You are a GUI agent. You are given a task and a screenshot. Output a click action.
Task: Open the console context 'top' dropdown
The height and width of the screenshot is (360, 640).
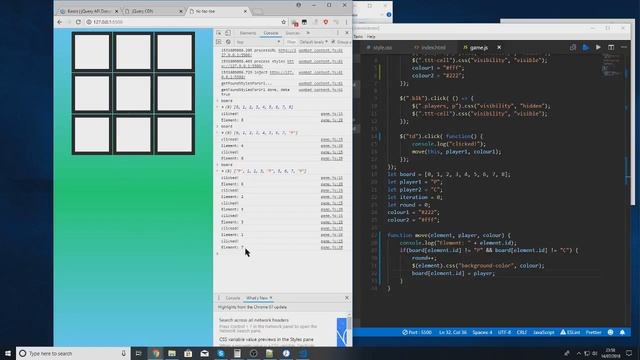[258, 42]
